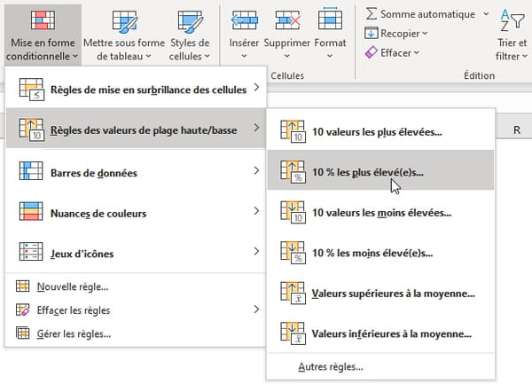Click the Règles de mise en surbrillance icon

[x=31, y=90]
